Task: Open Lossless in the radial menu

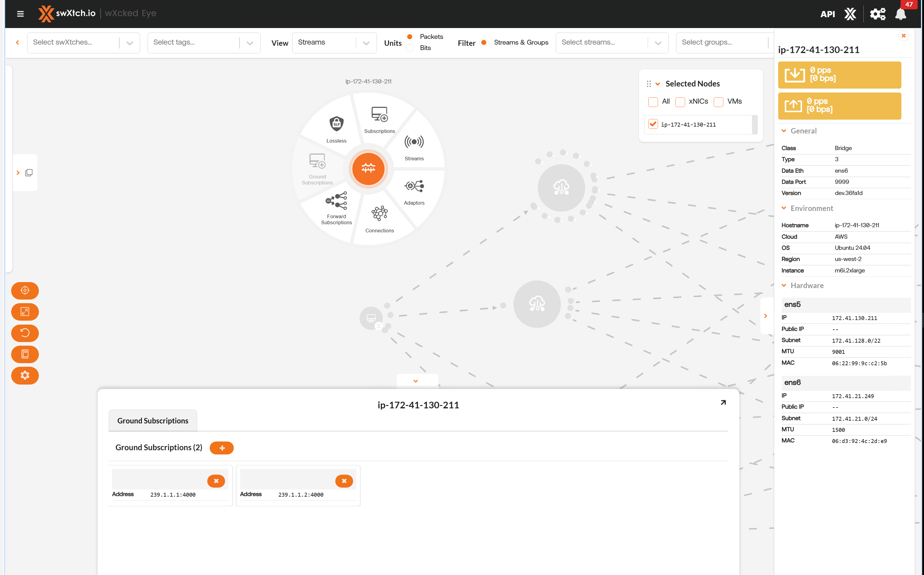Action: pyautogui.click(x=336, y=129)
